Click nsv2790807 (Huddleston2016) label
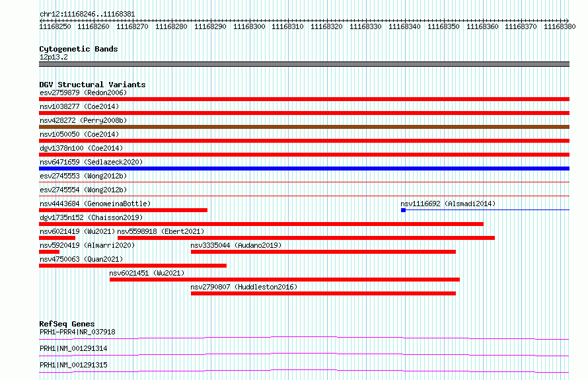This screenshot has width=588, height=380. (244, 287)
